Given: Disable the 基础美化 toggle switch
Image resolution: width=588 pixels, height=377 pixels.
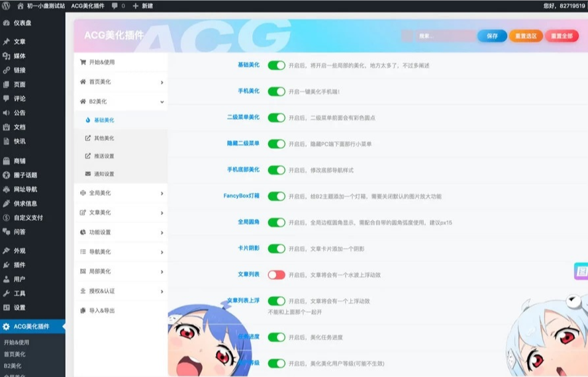Looking at the screenshot, I should click(276, 65).
